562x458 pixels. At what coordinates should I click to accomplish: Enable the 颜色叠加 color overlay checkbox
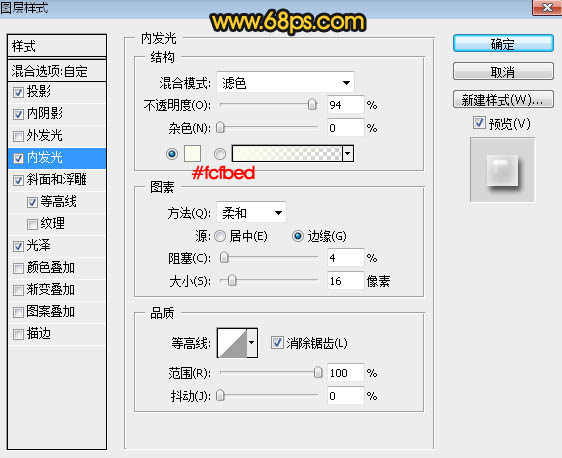pyautogui.click(x=18, y=268)
